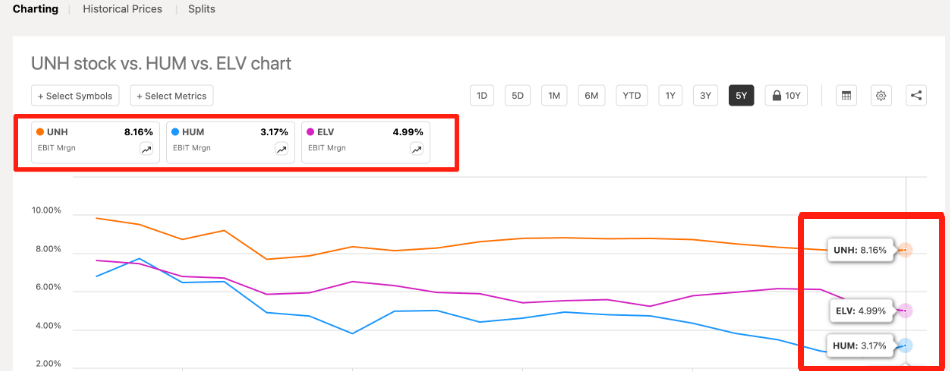Open the Select Symbols picker
This screenshot has height=371, width=950.
pos(75,96)
